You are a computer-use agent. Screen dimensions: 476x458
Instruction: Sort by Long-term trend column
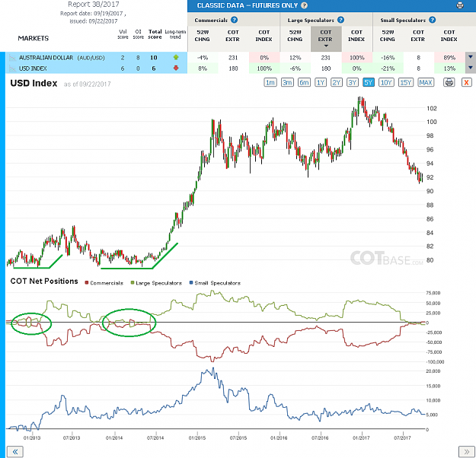[x=175, y=34]
